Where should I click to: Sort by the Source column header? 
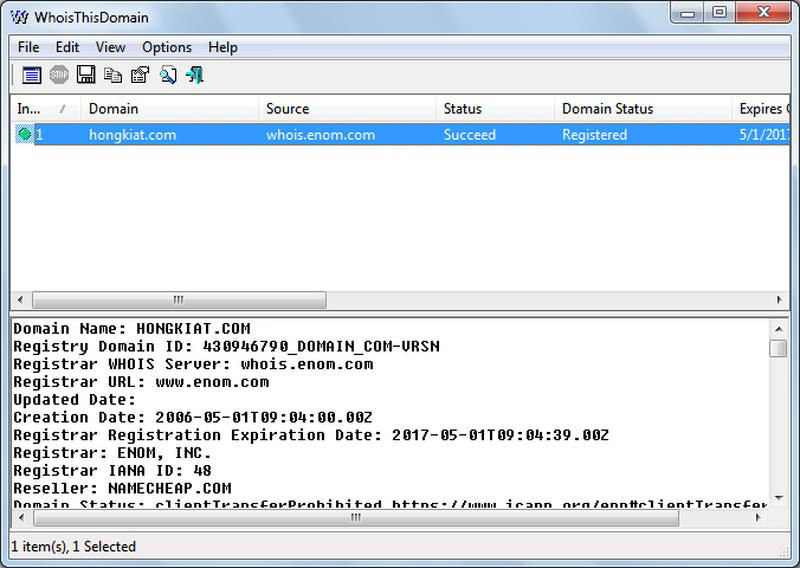pos(347,109)
